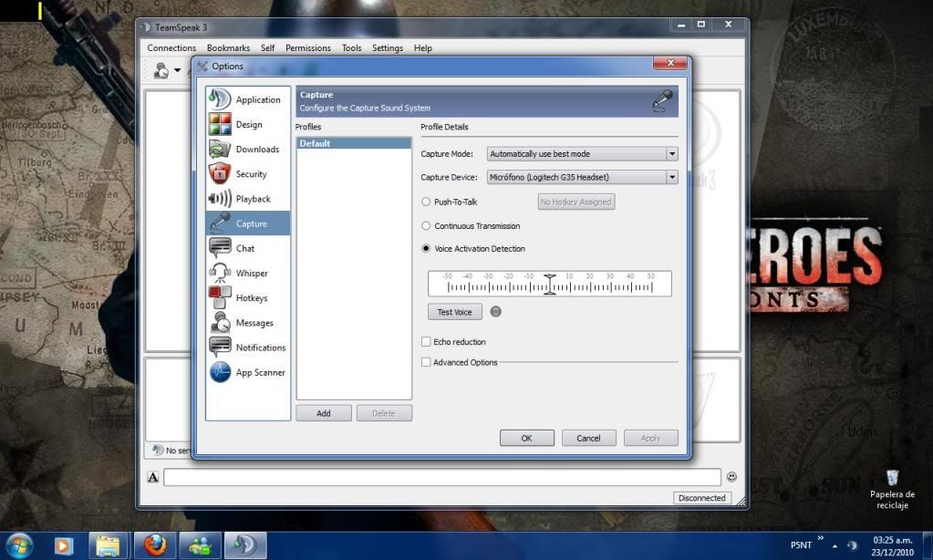The height and width of the screenshot is (560, 933).
Task: Open Windows Live Messenger taskbar icon
Action: pyautogui.click(x=201, y=545)
